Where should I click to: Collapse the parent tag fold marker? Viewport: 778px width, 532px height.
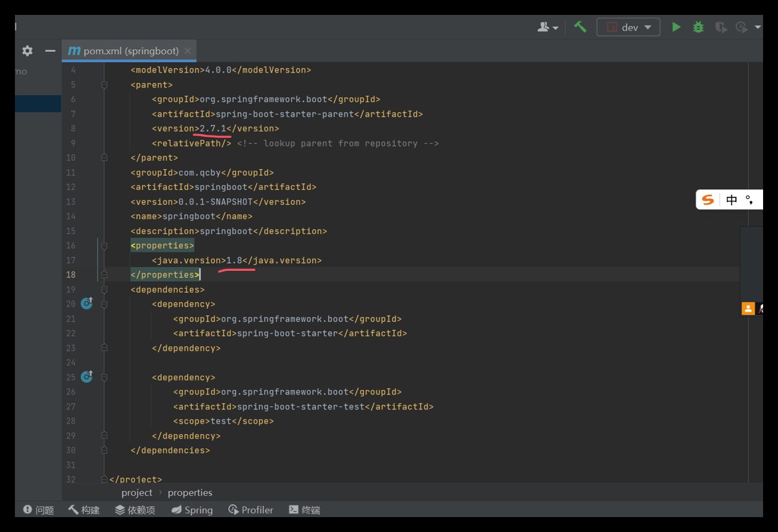[104, 85]
